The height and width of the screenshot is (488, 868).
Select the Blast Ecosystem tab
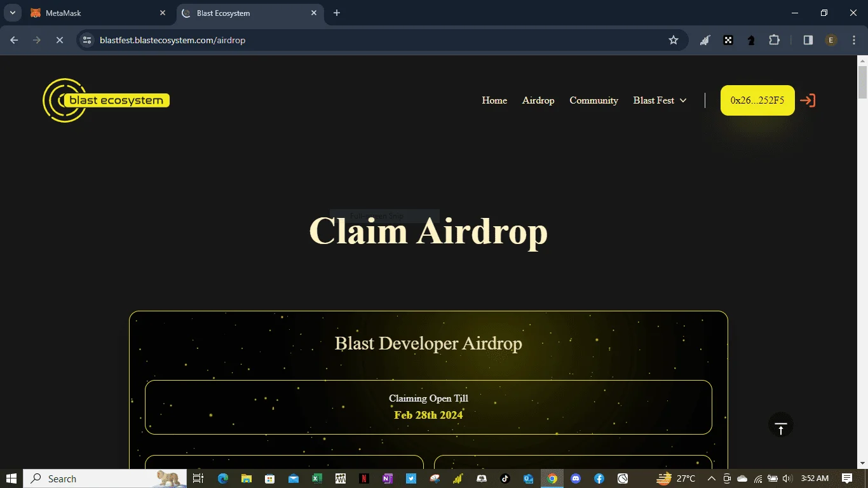249,13
